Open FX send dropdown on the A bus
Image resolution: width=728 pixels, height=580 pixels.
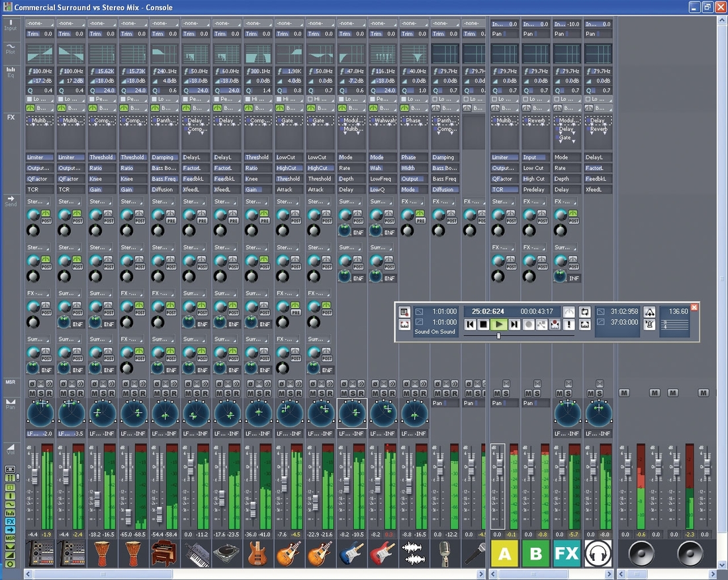tap(503, 247)
